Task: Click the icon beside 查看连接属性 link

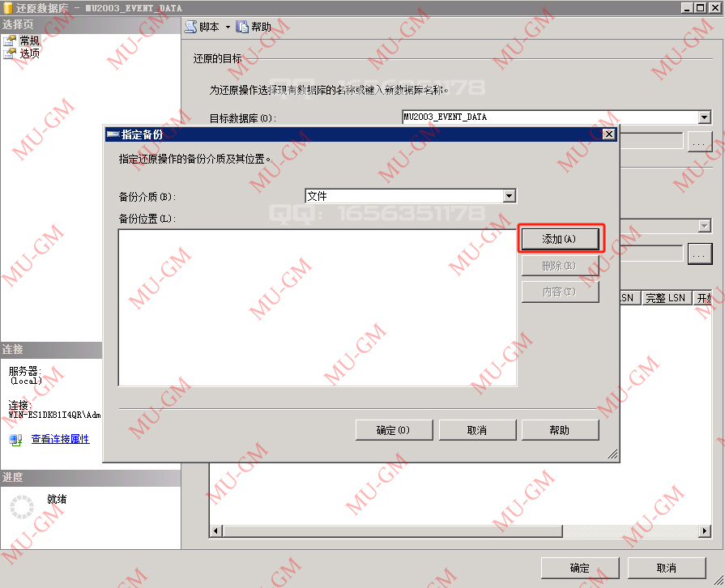Action: pos(15,440)
